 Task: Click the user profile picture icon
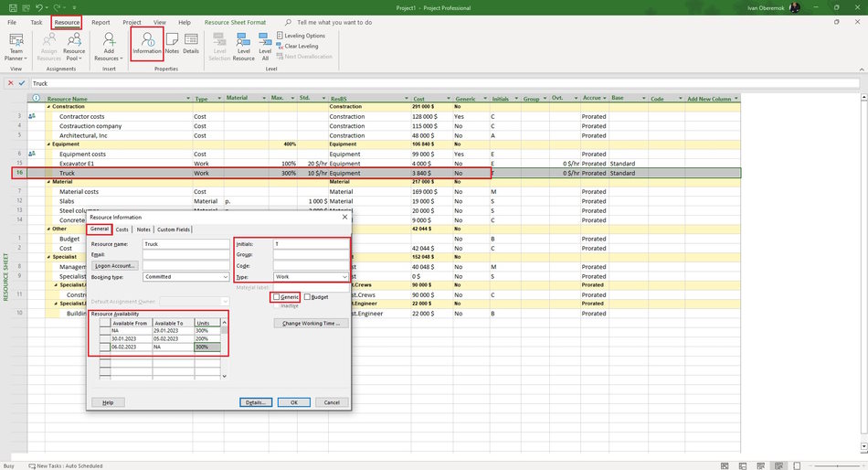tap(794, 7)
